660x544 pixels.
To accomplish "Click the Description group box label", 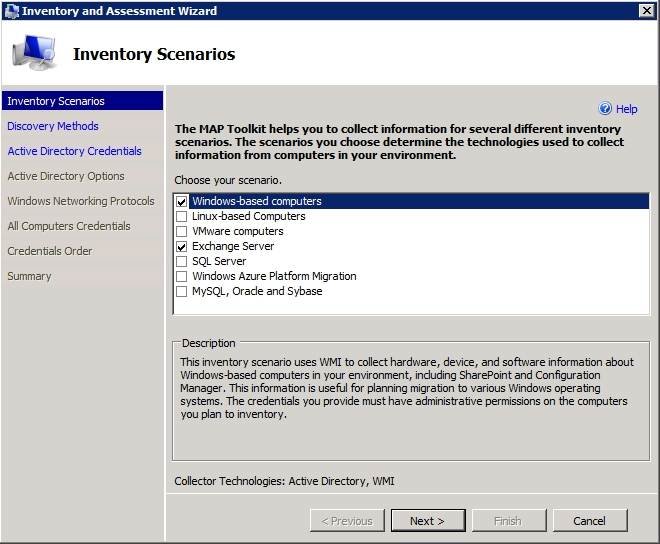I will [208, 343].
